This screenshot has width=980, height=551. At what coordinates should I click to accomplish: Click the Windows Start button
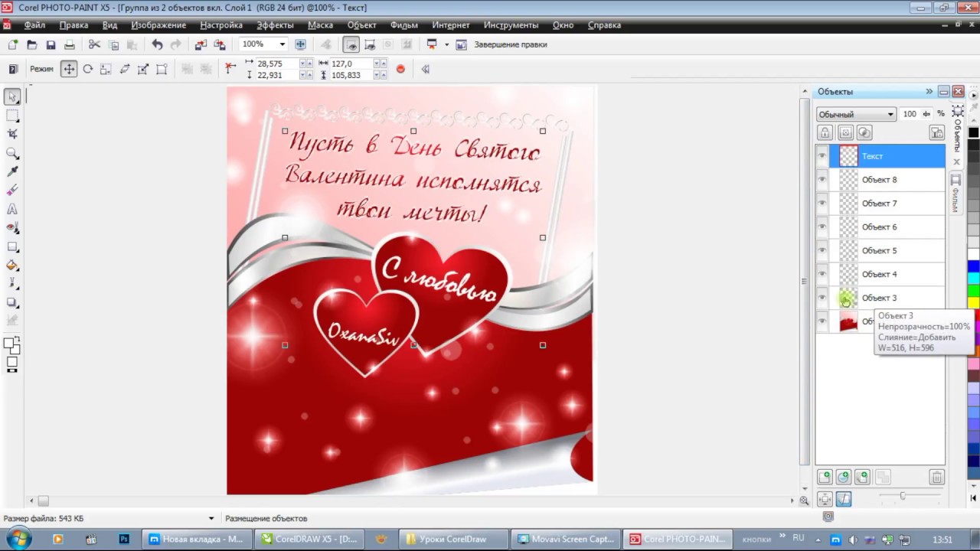click(18, 539)
